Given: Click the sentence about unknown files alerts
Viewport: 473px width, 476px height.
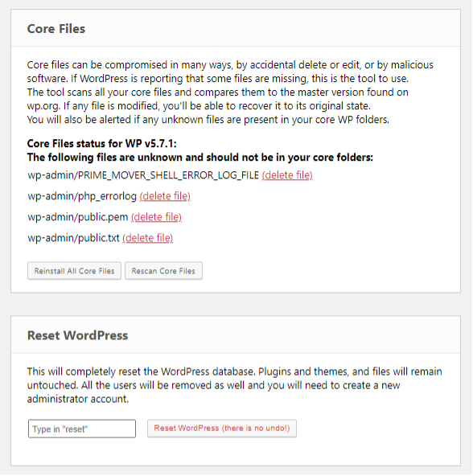Looking at the screenshot, I should [x=208, y=120].
